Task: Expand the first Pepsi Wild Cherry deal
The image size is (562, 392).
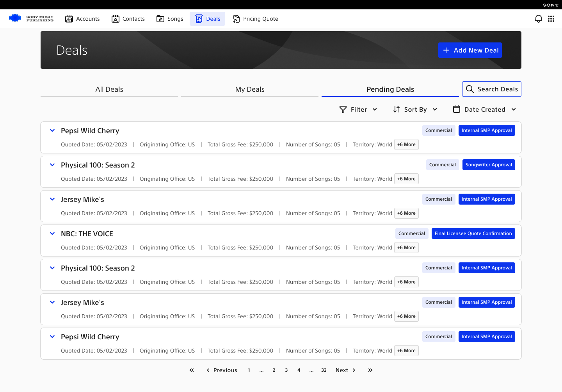Action: tap(52, 130)
